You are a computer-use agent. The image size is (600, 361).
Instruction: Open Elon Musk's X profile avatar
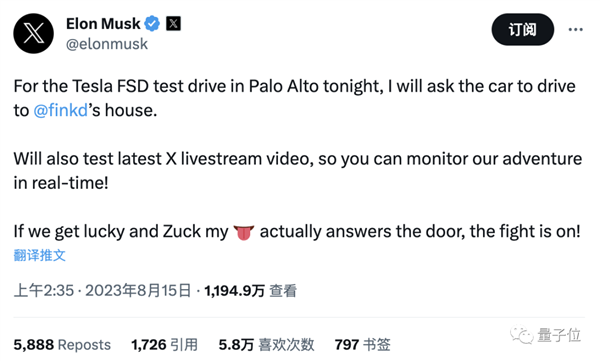[34, 33]
